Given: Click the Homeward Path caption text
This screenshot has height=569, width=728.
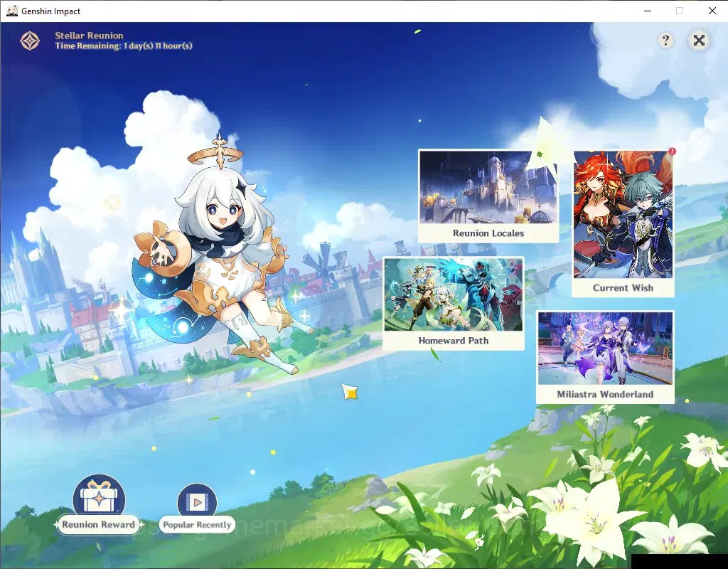Looking at the screenshot, I should (454, 341).
